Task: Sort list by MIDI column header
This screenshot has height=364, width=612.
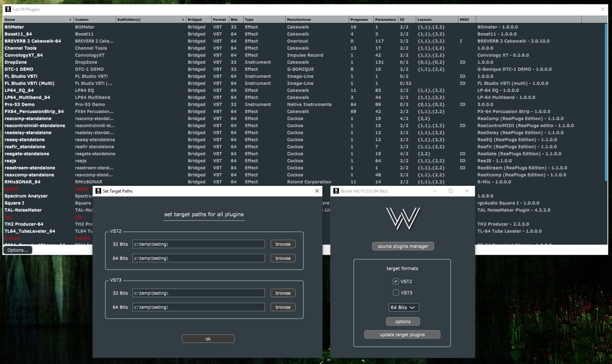Action: point(467,19)
